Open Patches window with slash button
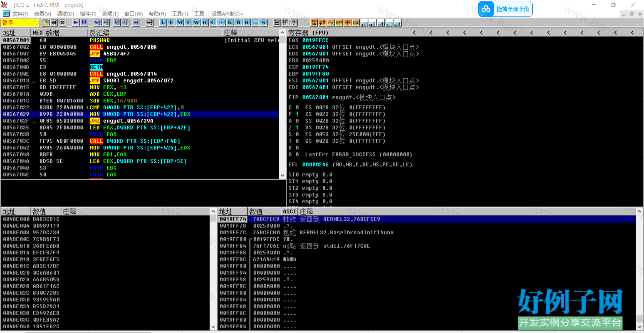Viewport: 644px width, 333px height. click(x=222, y=22)
